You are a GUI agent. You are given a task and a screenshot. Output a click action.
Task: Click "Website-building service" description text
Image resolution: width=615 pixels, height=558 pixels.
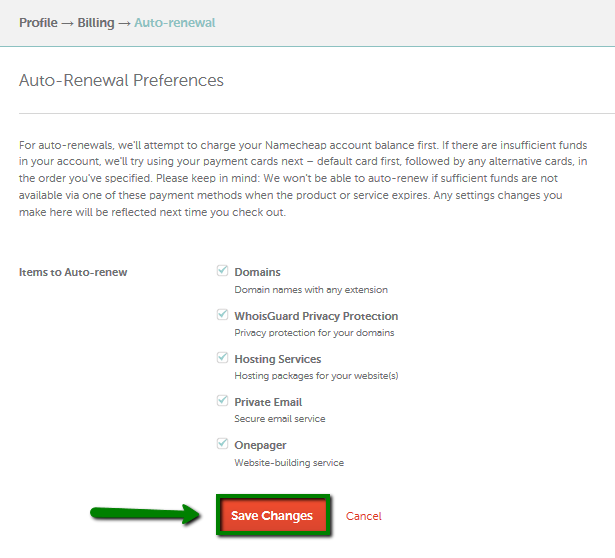click(289, 463)
